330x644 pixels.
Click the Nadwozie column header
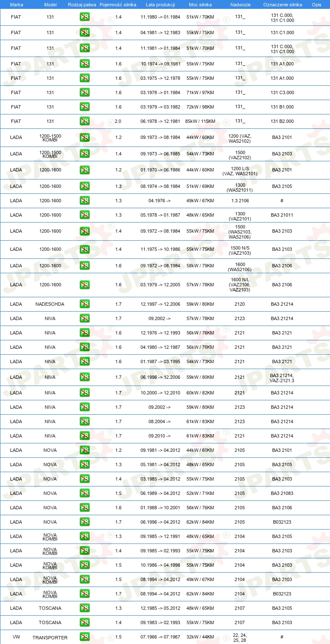pyautogui.click(x=240, y=5)
